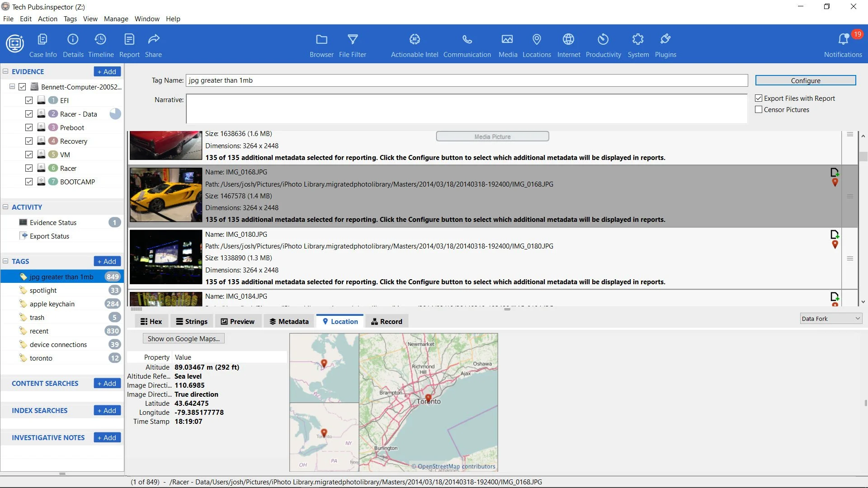This screenshot has height=488, width=868.
Task: Open the File Filter tool
Action: (x=352, y=45)
